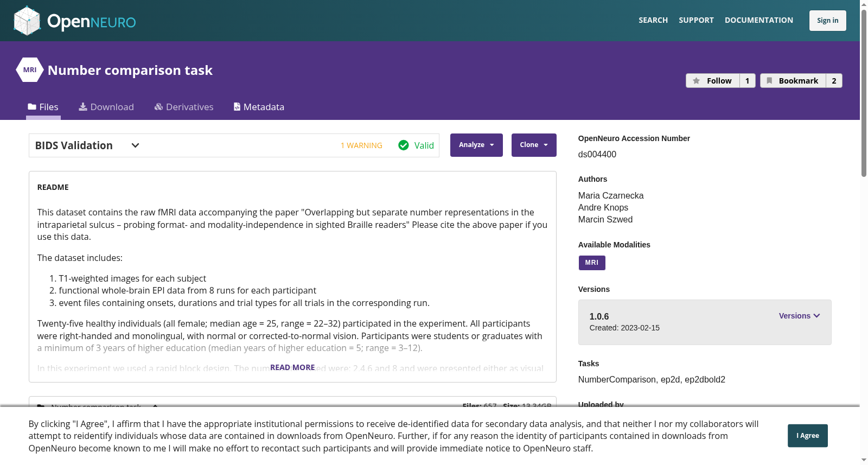Click the MRI modality tag

592,263
